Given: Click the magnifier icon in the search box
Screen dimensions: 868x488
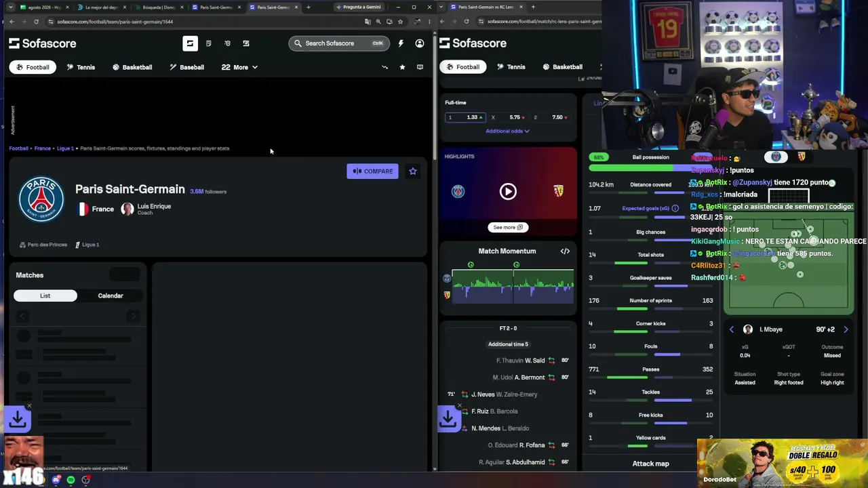Looking at the screenshot, I should [298, 43].
